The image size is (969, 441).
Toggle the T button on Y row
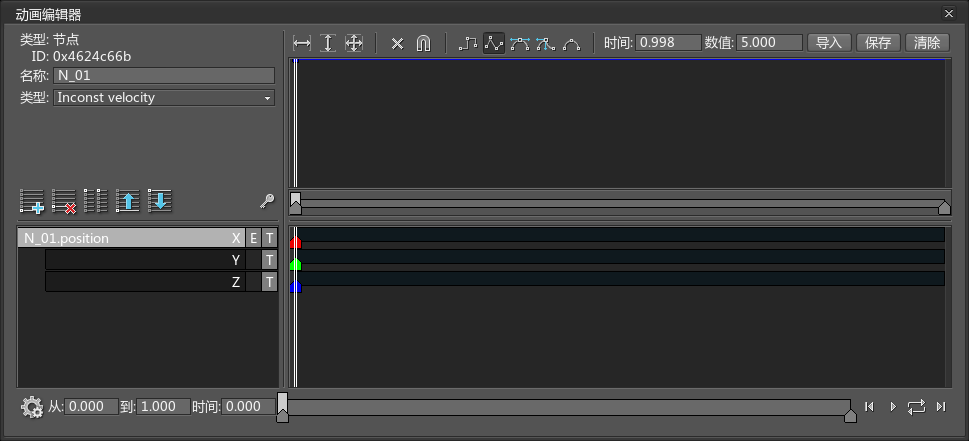click(269, 260)
